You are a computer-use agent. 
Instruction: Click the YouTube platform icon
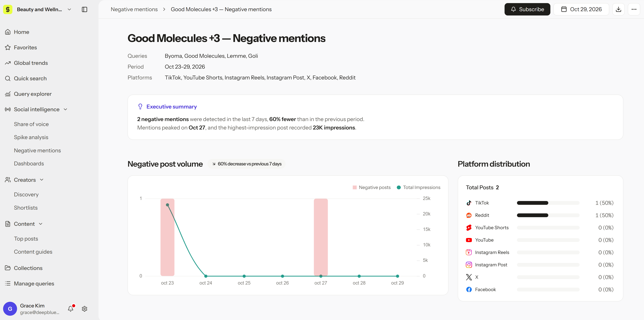coord(469,240)
